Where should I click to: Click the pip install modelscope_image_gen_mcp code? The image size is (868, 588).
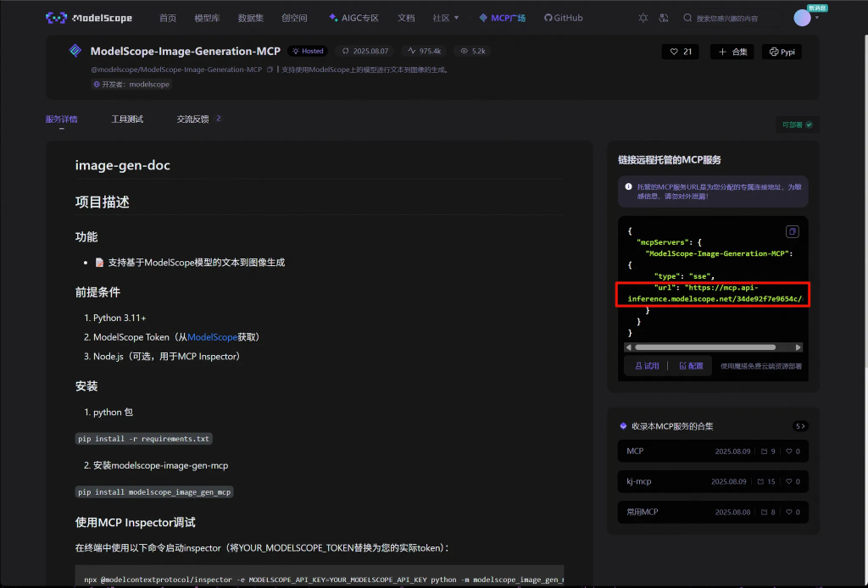[x=154, y=491]
